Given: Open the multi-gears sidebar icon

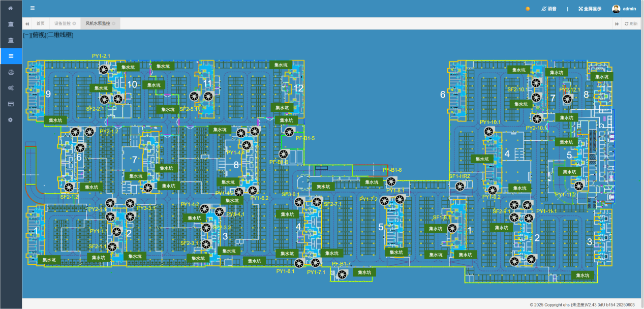Looking at the screenshot, I should tap(11, 88).
